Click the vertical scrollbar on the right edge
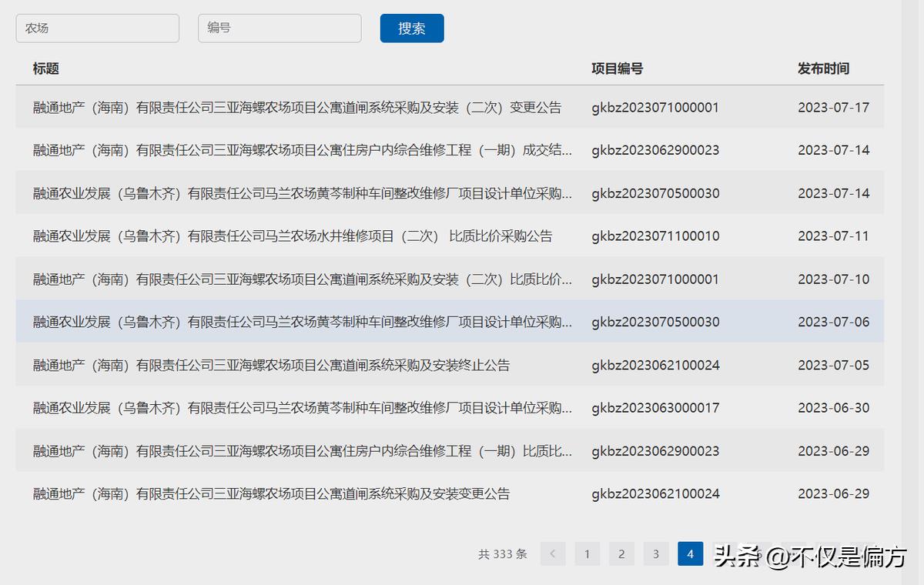Viewport: 924px width, 585px height. [x=912, y=292]
